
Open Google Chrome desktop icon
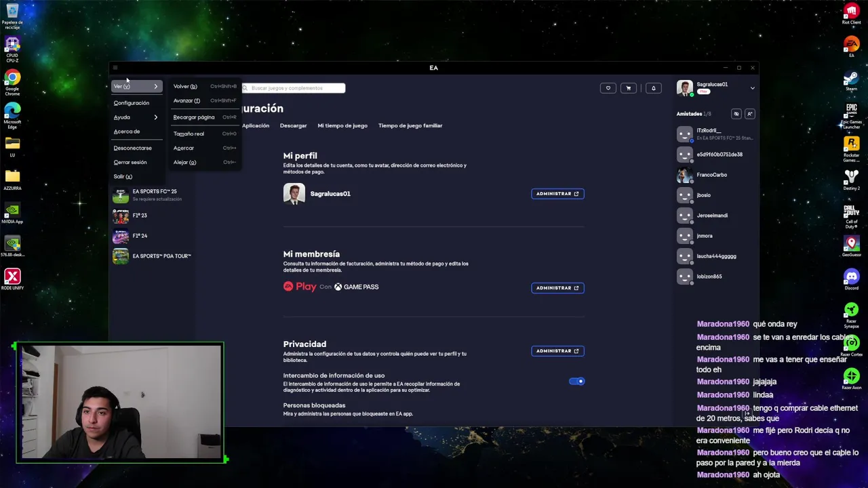[12, 83]
